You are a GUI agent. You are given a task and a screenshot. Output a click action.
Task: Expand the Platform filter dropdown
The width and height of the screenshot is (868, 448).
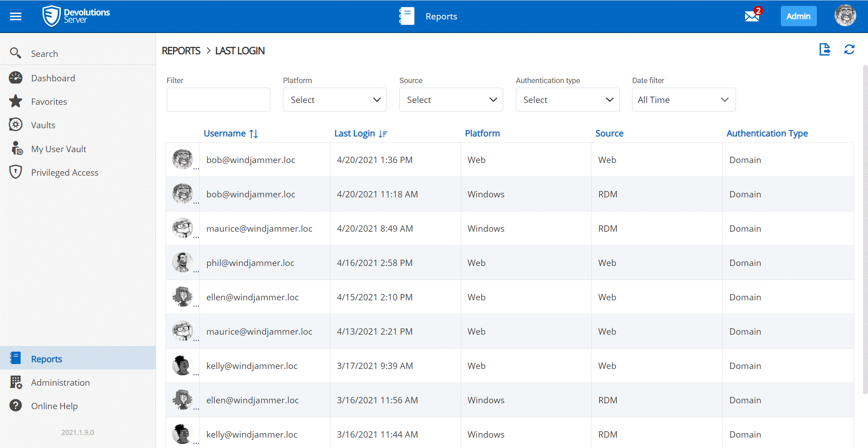[x=335, y=100]
